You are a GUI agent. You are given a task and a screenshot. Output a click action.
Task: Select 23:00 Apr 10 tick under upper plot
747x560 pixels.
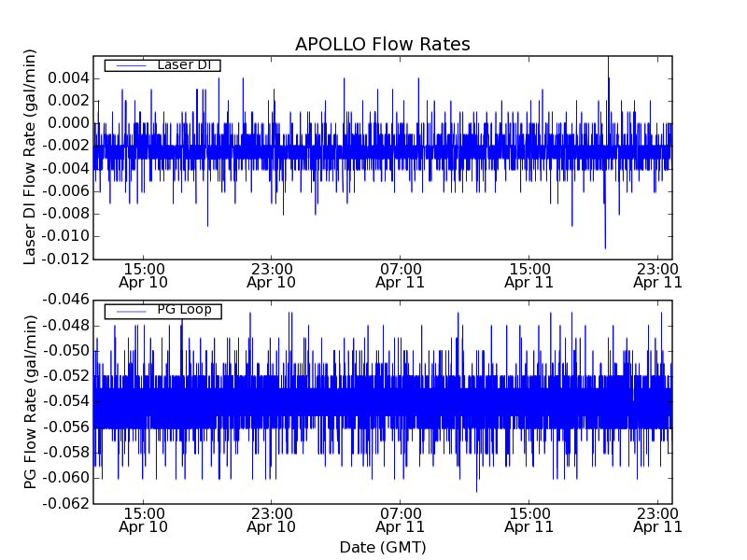[271, 274]
